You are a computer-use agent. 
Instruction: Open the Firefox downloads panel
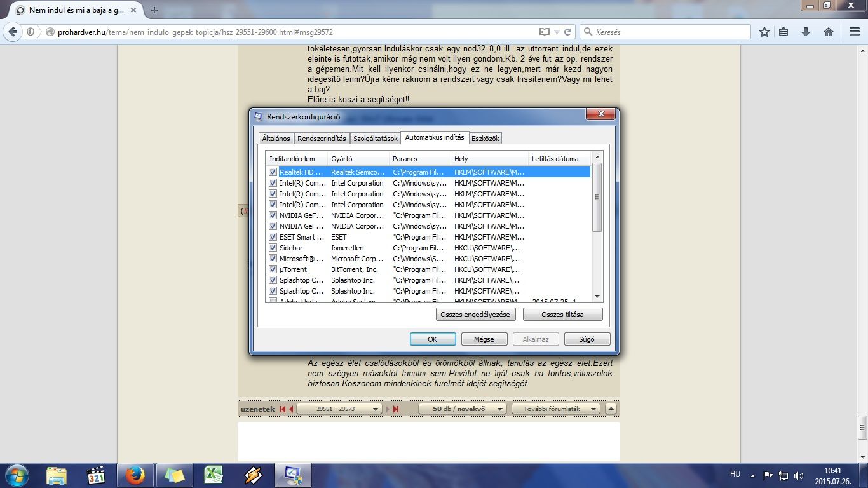coord(806,32)
